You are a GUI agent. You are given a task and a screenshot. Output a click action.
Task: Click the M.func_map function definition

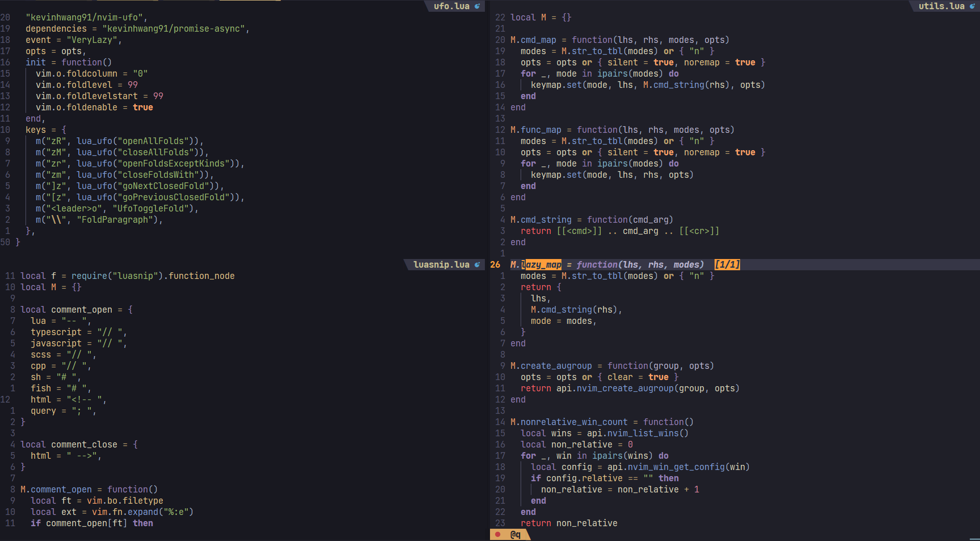coord(623,130)
